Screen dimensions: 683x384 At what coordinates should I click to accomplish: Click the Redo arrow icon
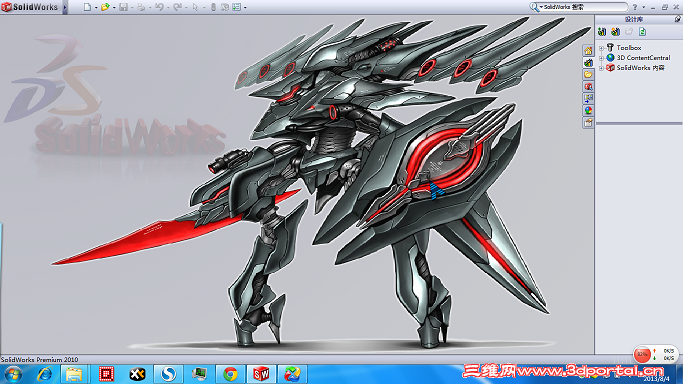pos(177,7)
